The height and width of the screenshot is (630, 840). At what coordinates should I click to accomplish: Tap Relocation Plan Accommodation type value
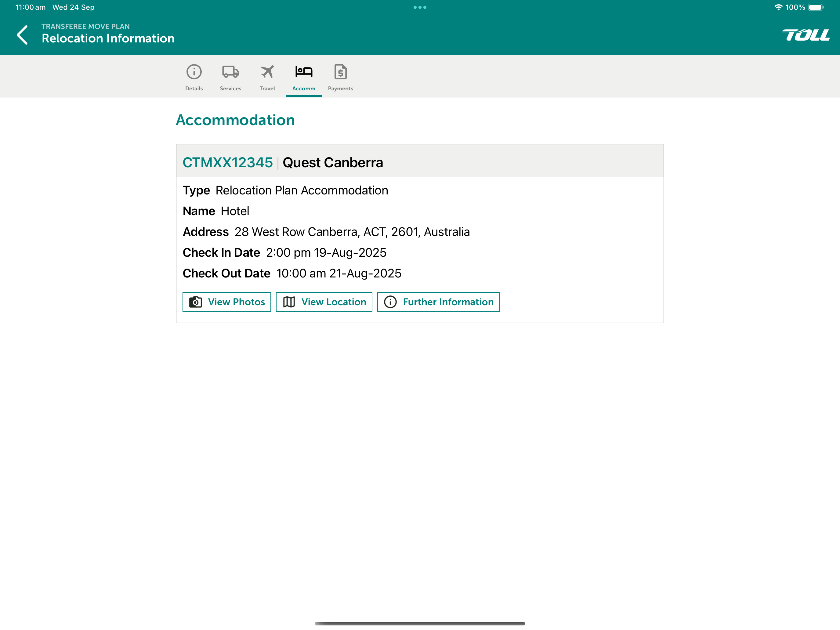302,190
